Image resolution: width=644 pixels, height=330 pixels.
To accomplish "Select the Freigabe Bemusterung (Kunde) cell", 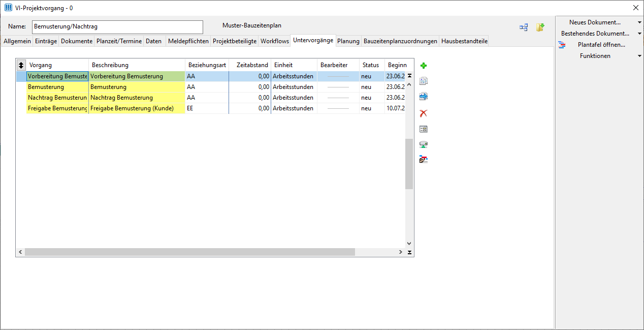I will 137,108.
